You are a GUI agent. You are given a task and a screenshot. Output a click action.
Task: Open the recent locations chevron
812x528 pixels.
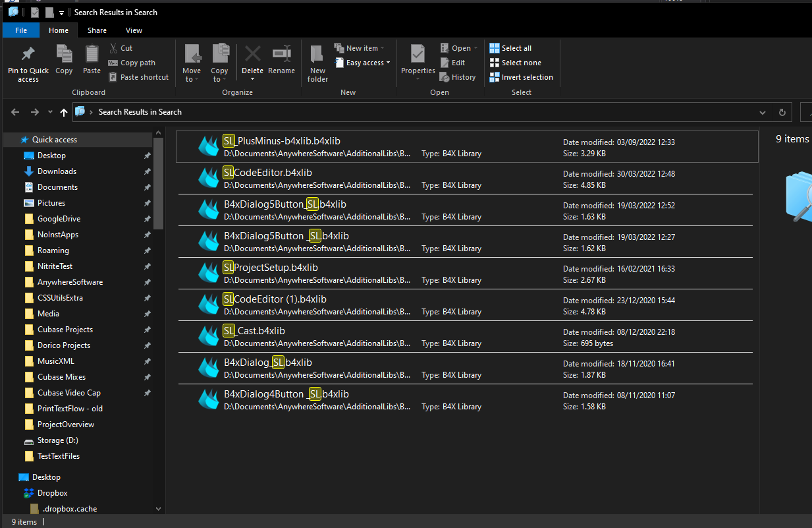pos(50,112)
